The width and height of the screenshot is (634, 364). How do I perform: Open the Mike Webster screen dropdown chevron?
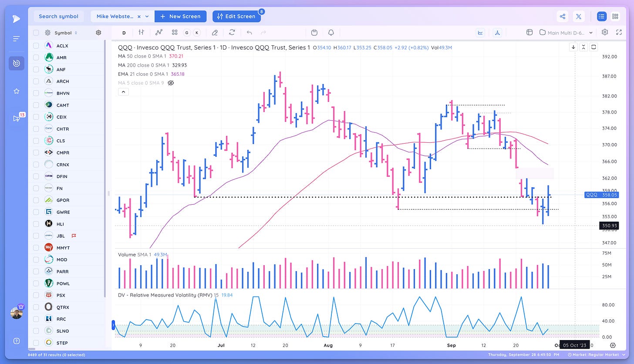[x=147, y=17]
